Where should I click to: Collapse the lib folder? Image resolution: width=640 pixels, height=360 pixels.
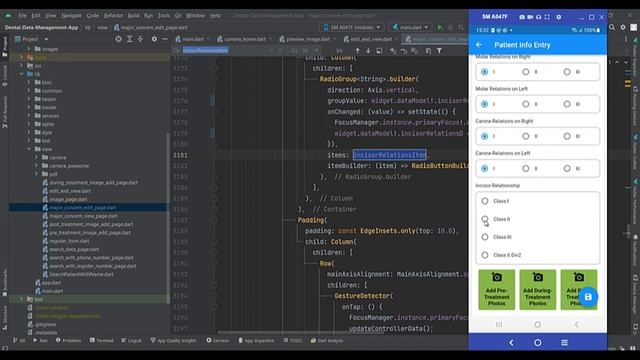(22, 74)
